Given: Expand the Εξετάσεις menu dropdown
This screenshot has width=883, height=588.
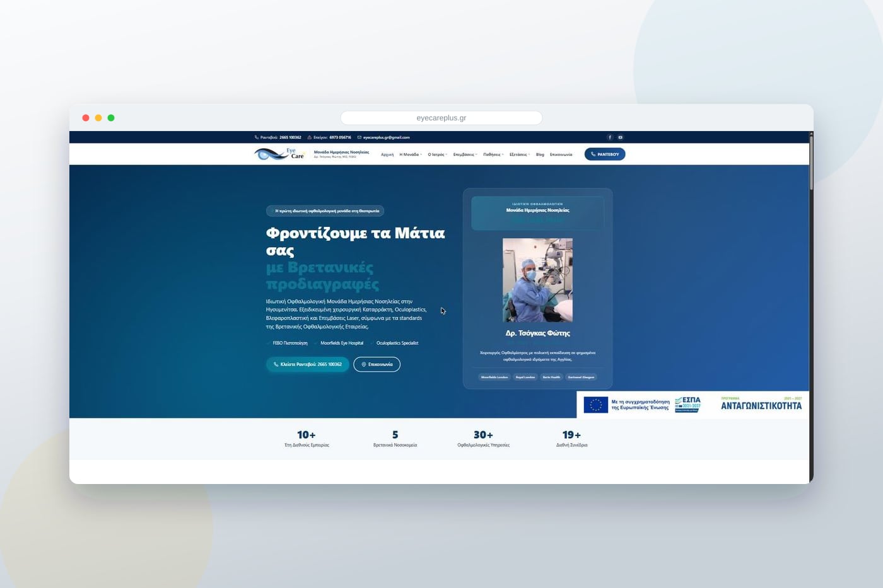Looking at the screenshot, I should tap(520, 154).
